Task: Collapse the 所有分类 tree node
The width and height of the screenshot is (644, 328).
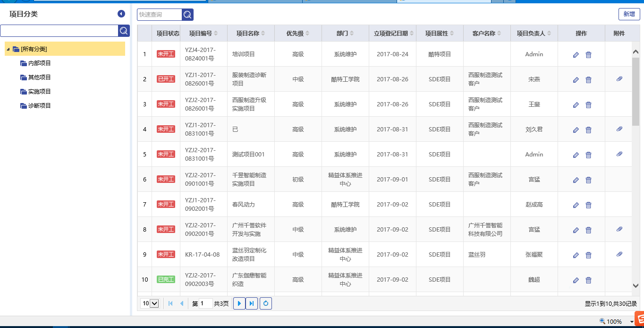Action: click(x=8, y=49)
